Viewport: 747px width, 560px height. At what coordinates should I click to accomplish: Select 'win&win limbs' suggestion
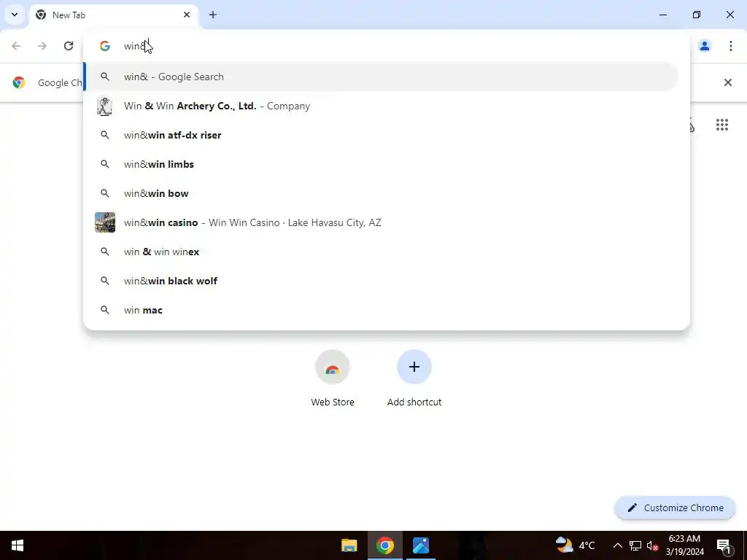[381, 164]
